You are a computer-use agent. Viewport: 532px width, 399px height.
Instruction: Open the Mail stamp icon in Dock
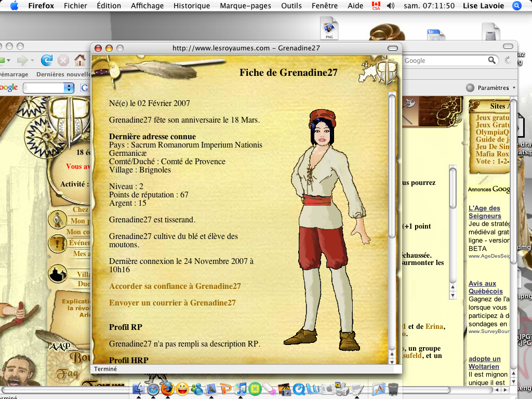click(x=211, y=389)
